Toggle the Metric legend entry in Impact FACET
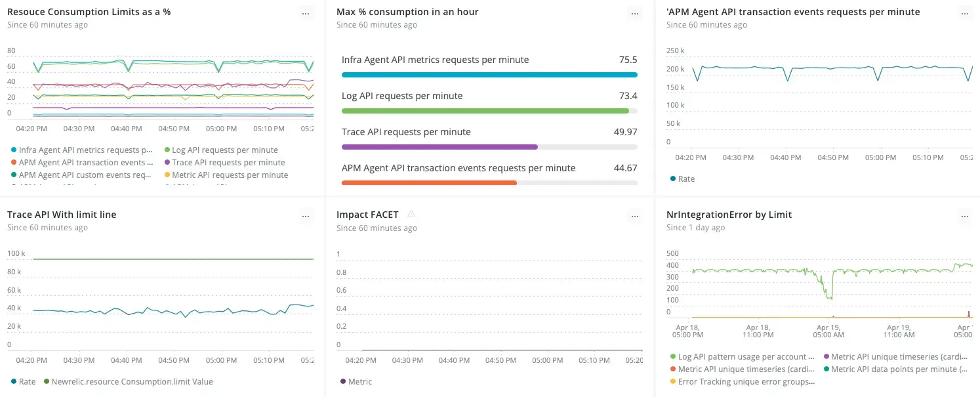980x397 pixels. click(x=359, y=382)
